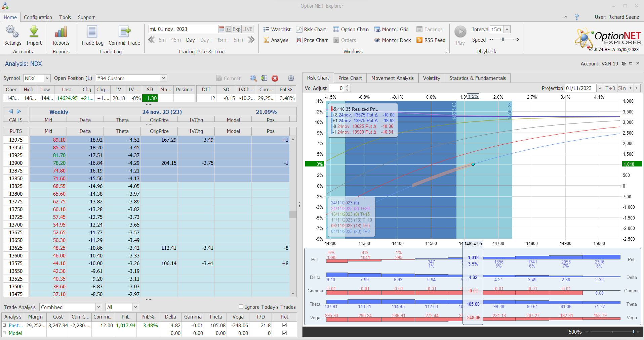Click the trading date input field
This screenshot has width=644, height=340.
(x=184, y=29)
